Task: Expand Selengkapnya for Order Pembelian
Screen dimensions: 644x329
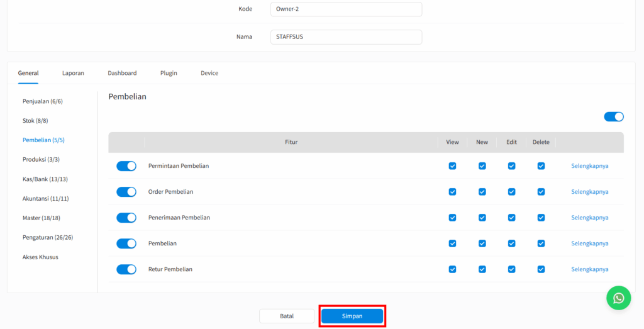Action: pyautogui.click(x=589, y=192)
